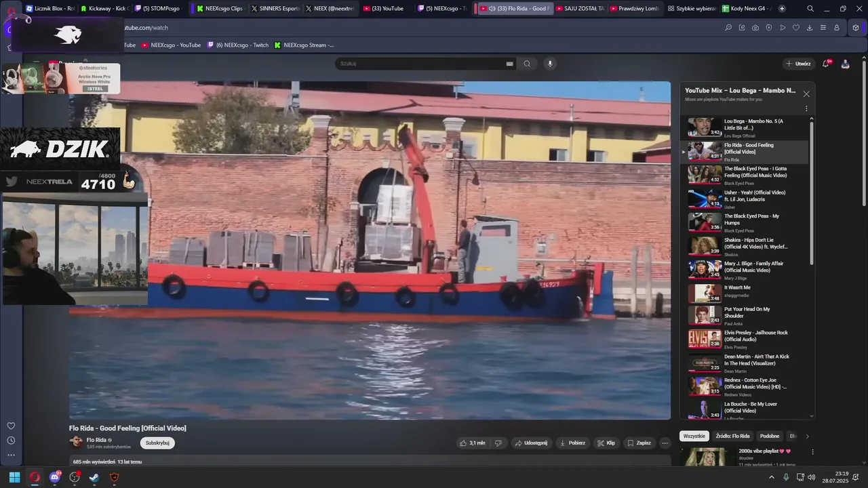Viewport: 868px width, 488px height.
Task: Play Elvis Presley - Jailhouse Rock entry
Action: click(745, 339)
